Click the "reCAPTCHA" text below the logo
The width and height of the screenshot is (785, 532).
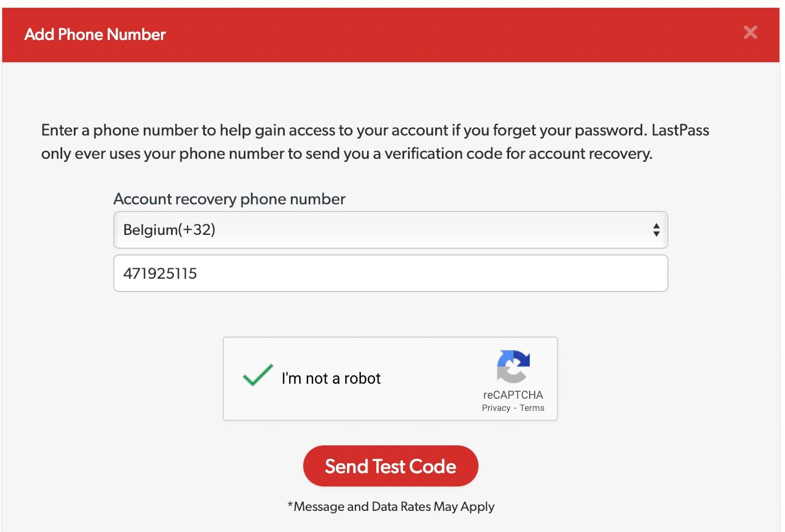point(513,395)
